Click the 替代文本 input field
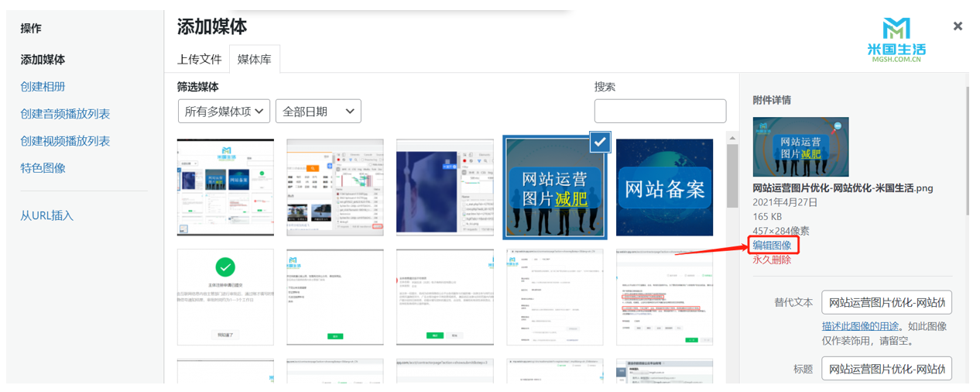Screen dimensions: 980x392 point(886,302)
